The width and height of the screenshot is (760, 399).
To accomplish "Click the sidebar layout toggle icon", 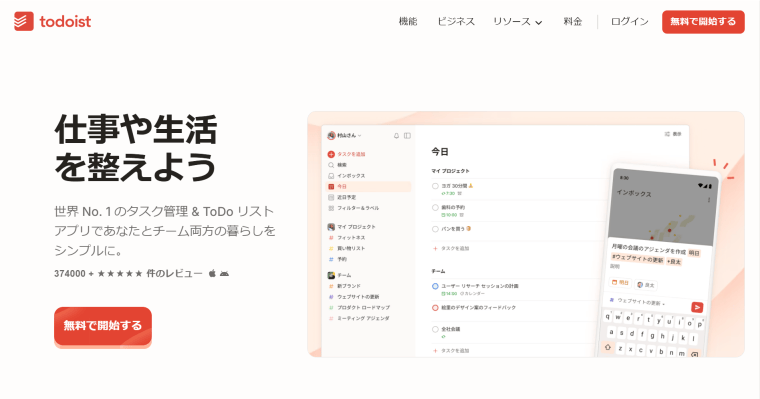I will (x=408, y=136).
